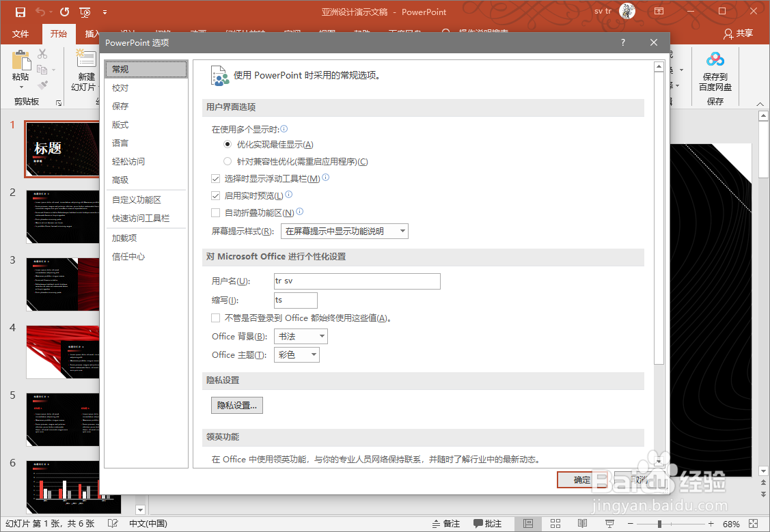Open Office Theme dropdown
The width and height of the screenshot is (770, 532).
[x=297, y=355]
